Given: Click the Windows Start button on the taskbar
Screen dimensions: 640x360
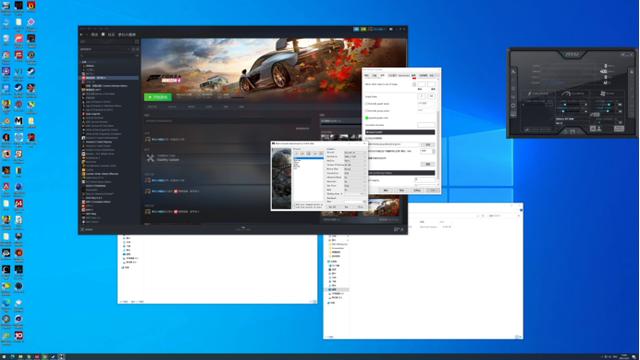Looking at the screenshot, I should tap(3, 357).
